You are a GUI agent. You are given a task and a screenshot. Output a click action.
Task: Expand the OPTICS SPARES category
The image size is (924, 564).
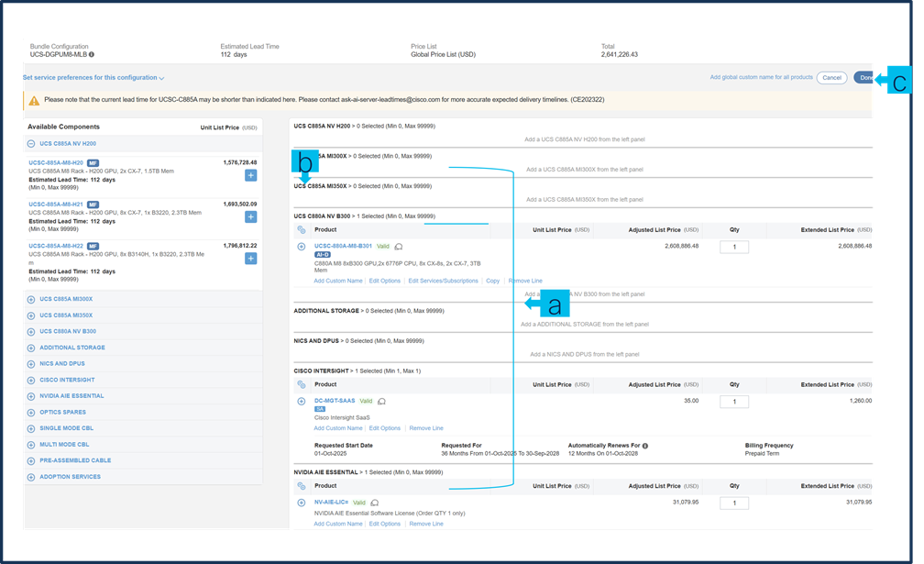tap(31, 413)
